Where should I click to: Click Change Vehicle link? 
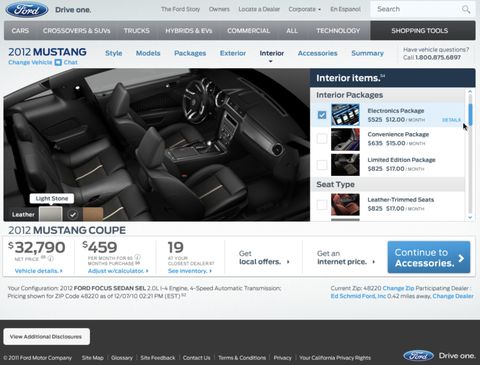[x=30, y=62]
